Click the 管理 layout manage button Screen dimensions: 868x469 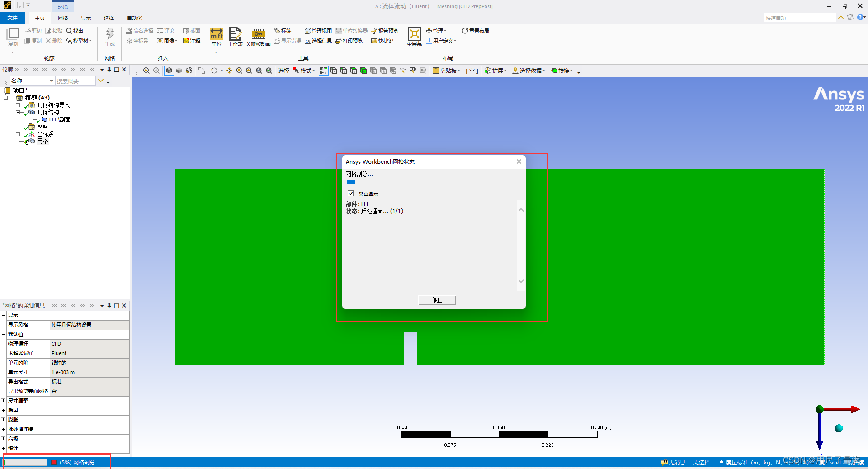click(x=436, y=31)
